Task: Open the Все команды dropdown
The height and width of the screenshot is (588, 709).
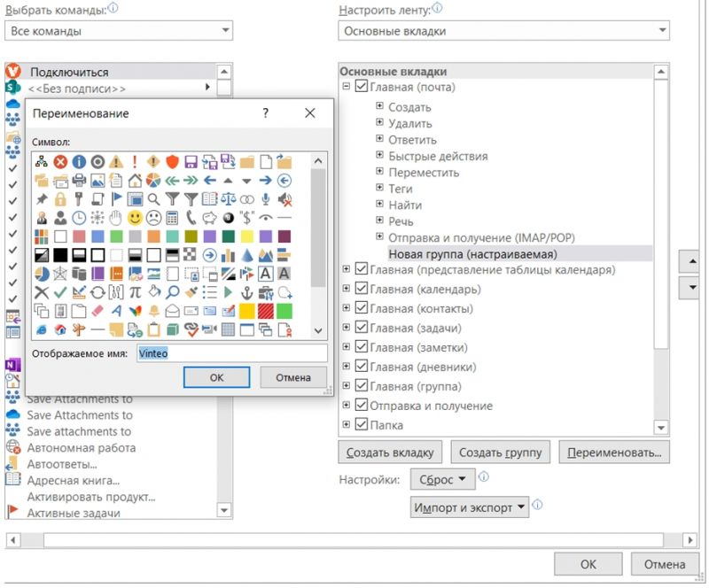Action: tap(119, 31)
